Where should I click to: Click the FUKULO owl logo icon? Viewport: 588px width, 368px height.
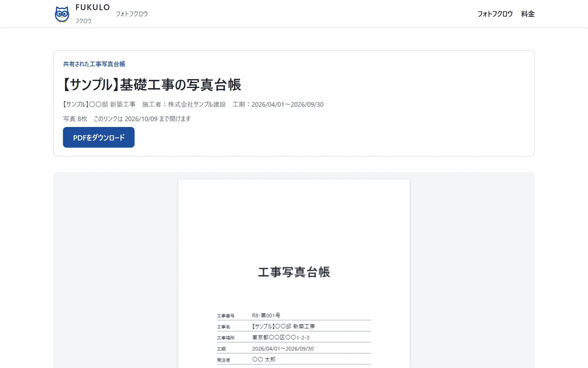pyautogui.click(x=62, y=14)
